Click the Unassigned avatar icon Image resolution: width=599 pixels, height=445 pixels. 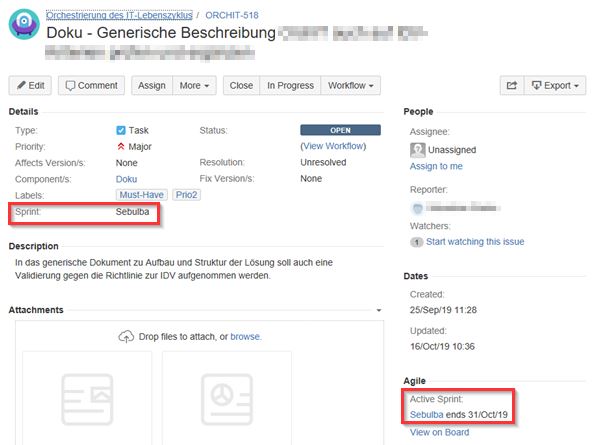tap(418, 150)
